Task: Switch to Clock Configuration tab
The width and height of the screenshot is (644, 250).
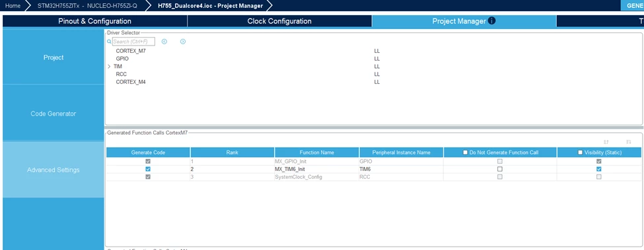Action: (279, 21)
